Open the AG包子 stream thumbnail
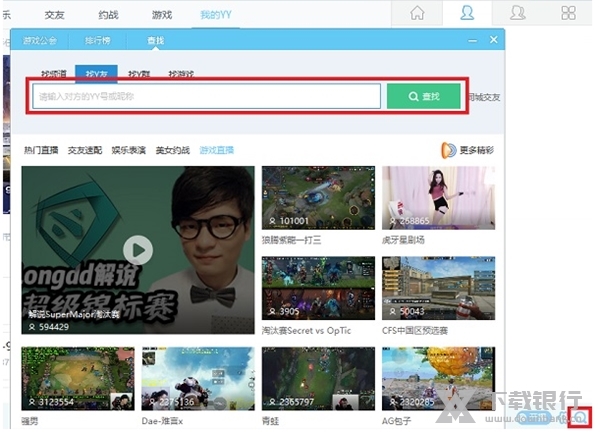Image resolution: width=600 pixels, height=432 pixels. pyautogui.click(x=439, y=379)
